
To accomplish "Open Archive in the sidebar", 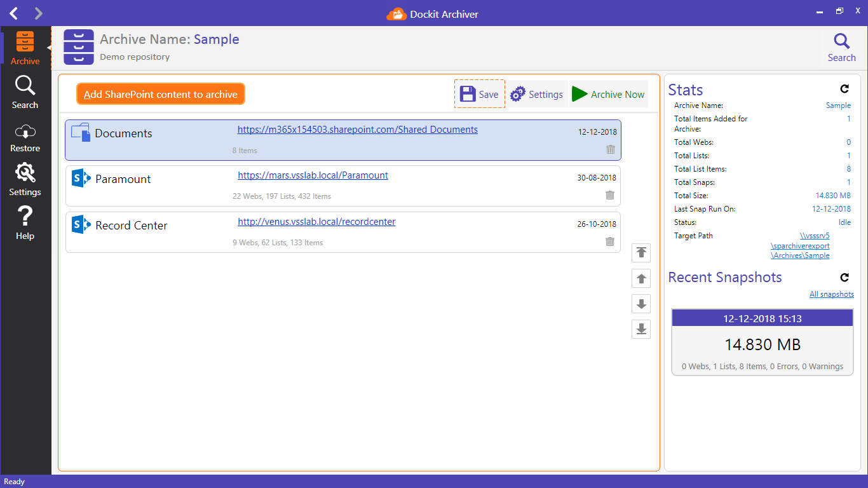I will coord(25,48).
